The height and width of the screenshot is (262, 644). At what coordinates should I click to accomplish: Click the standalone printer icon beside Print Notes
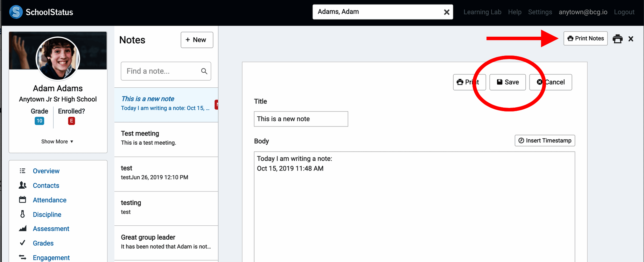tap(618, 39)
